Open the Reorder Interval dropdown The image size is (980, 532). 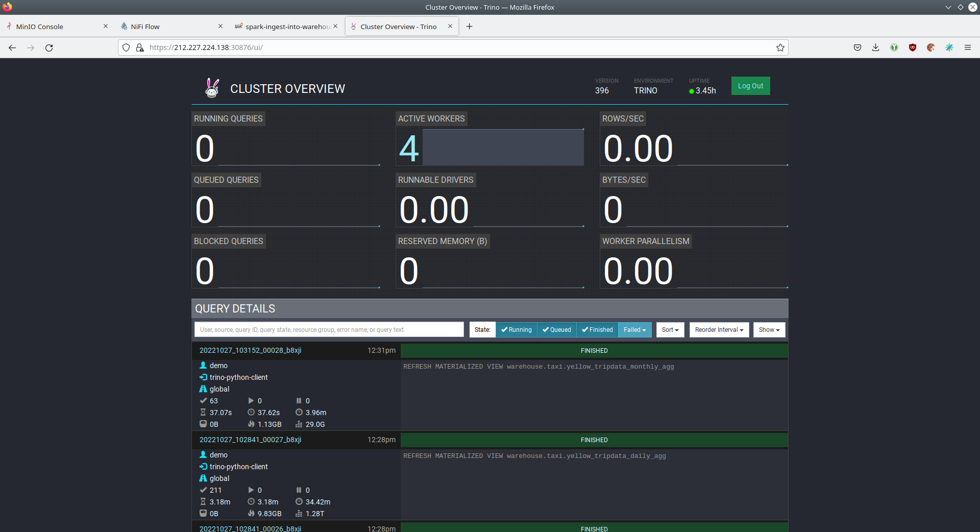pos(719,330)
